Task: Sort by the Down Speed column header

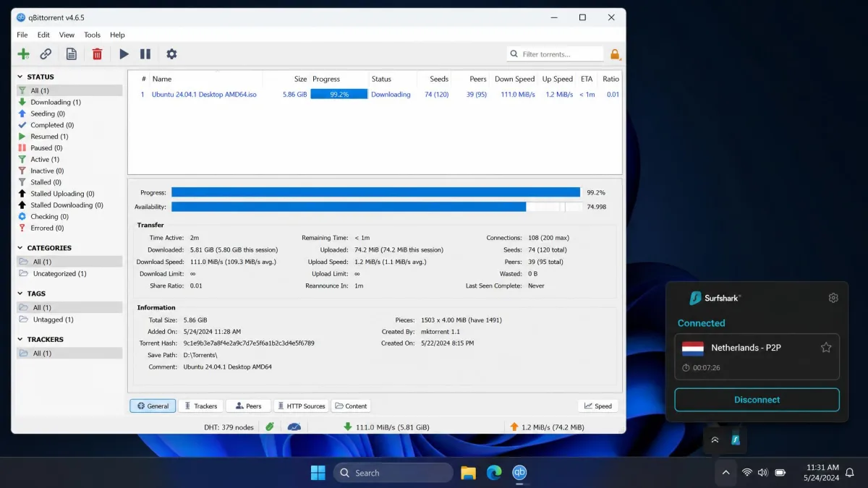Action: point(514,79)
